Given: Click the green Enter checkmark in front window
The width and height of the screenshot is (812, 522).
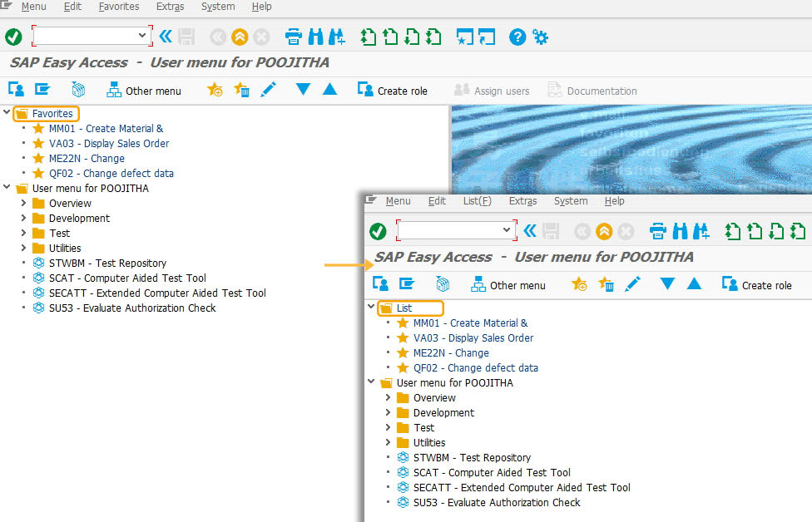Looking at the screenshot, I should point(378,231).
